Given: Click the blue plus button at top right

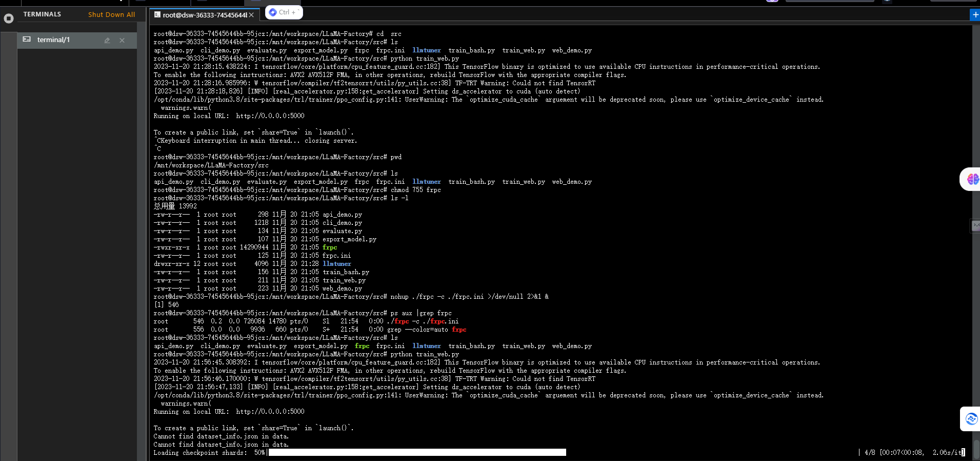Looking at the screenshot, I should pyautogui.click(x=975, y=15).
